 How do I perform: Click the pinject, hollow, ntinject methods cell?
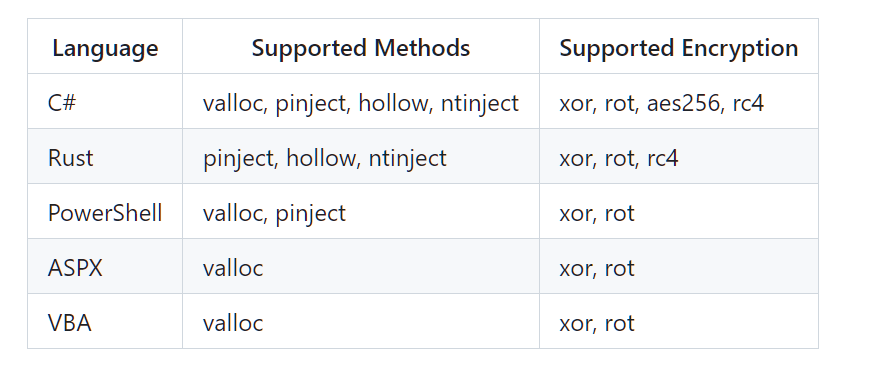pos(360,156)
